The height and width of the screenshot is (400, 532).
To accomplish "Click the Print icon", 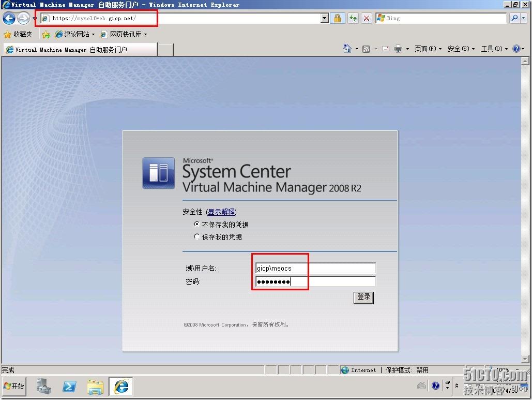I will [398, 49].
